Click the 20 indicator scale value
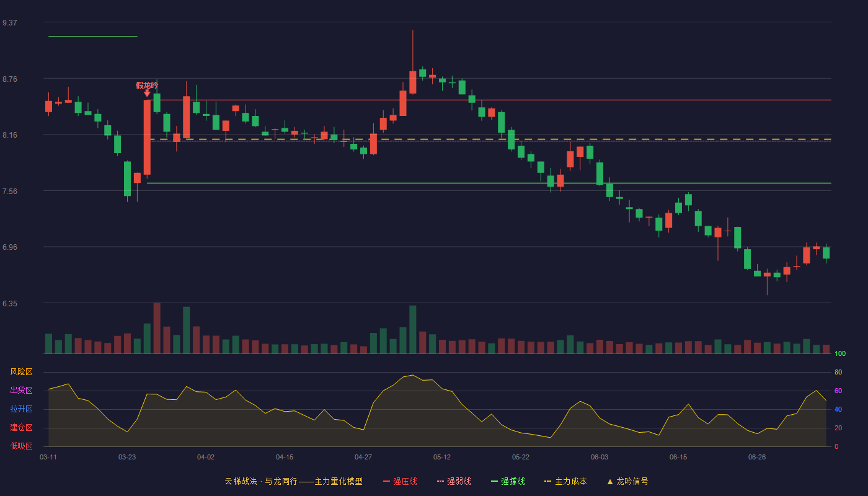 [x=838, y=428]
